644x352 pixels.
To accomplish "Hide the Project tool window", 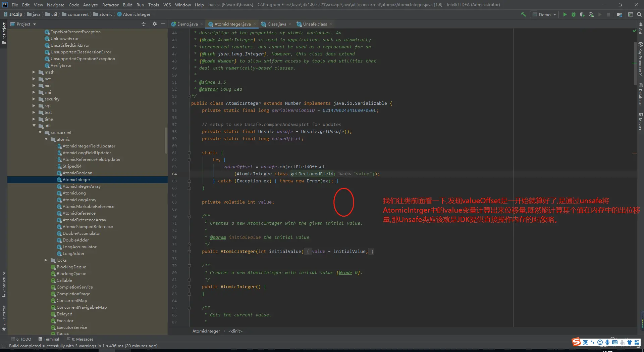I will pyautogui.click(x=163, y=24).
